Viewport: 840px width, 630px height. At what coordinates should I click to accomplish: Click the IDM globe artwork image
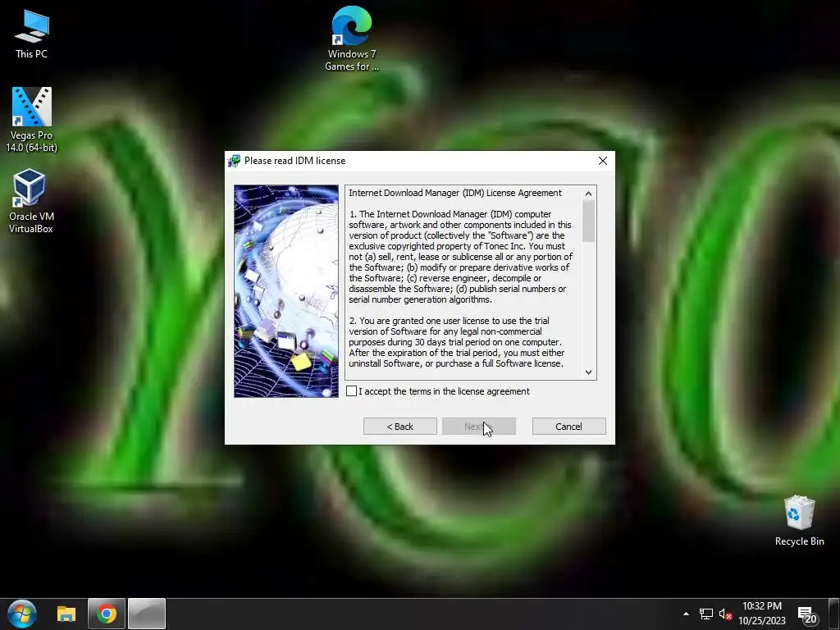click(x=286, y=291)
